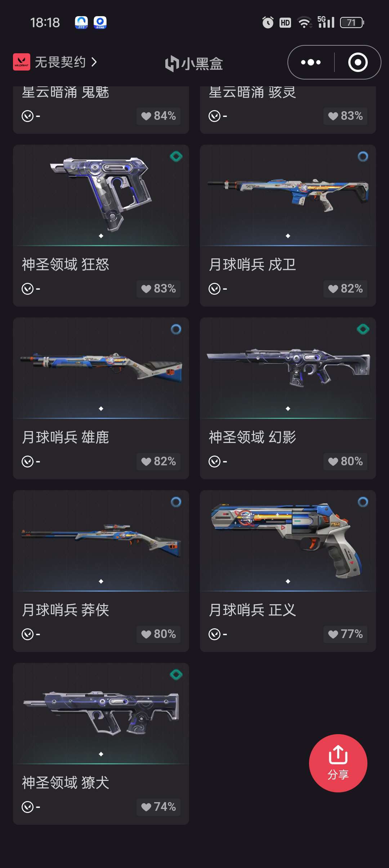The image size is (389, 868).
Task: Tap the VP price icon under 神圣领域 獠犬
Action: pos(28,807)
